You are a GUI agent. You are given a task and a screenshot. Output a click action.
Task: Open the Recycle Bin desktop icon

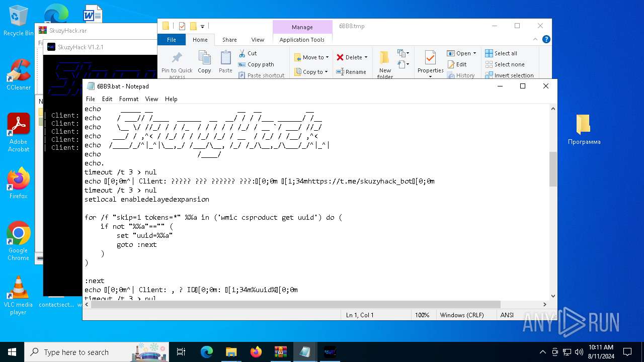coord(18,21)
